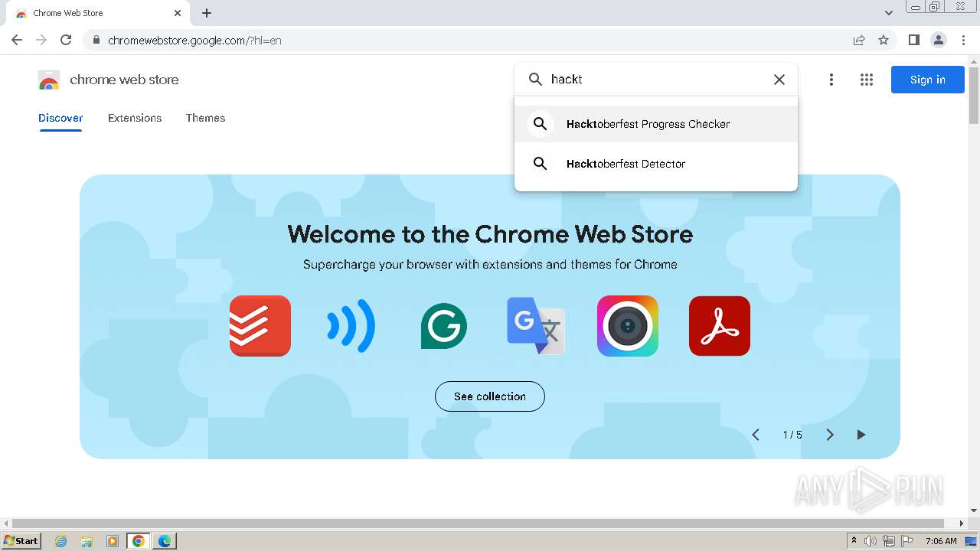
Task: Open the colorful camera extension icon
Action: [628, 326]
